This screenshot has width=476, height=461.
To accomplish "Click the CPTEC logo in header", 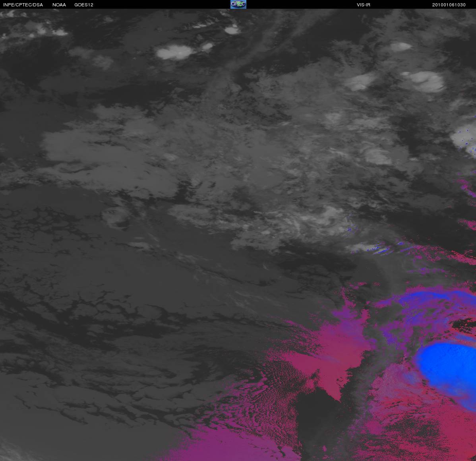I will point(238,4).
